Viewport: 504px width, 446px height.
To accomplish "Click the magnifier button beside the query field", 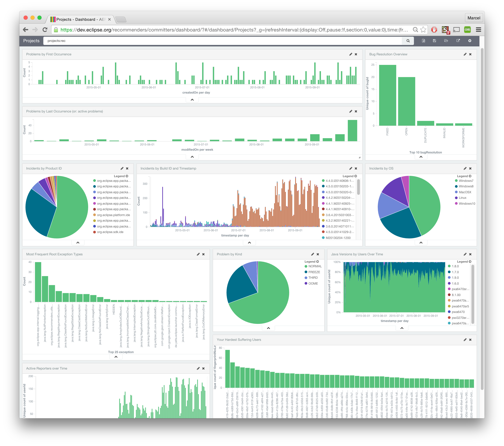I will (x=408, y=41).
